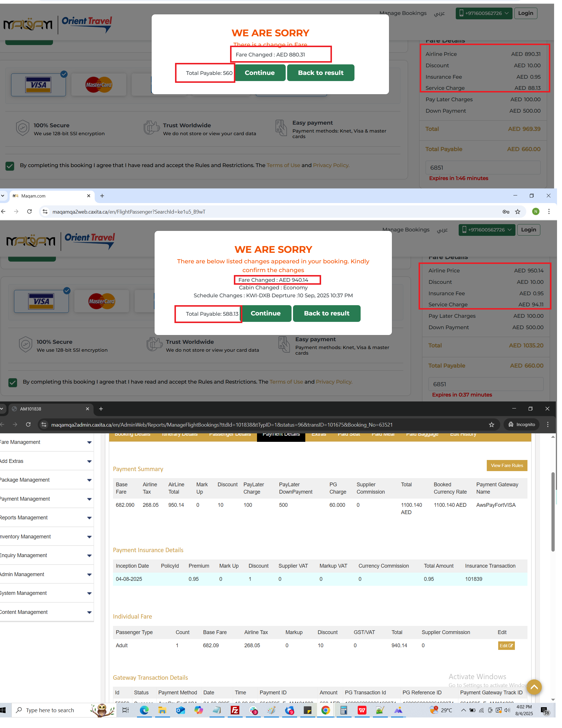
Task: Reload the Maqam.com FlightPassenger page
Action: 29,212
